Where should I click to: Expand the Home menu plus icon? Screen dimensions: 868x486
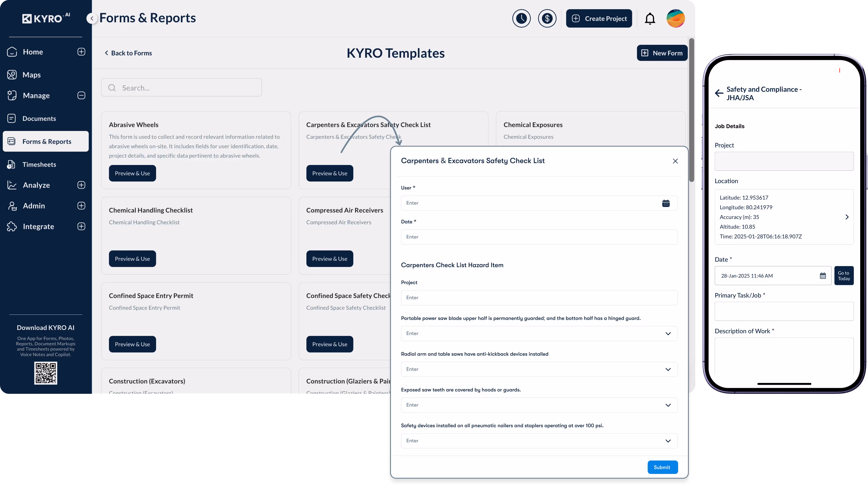click(x=81, y=52)
